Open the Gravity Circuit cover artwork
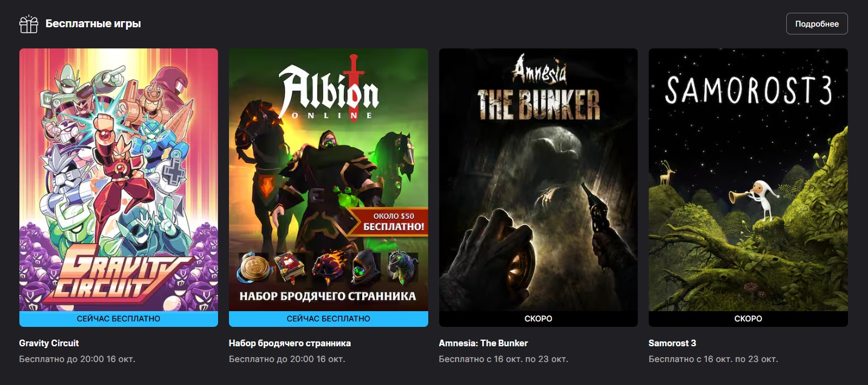 tap(119, 180)
